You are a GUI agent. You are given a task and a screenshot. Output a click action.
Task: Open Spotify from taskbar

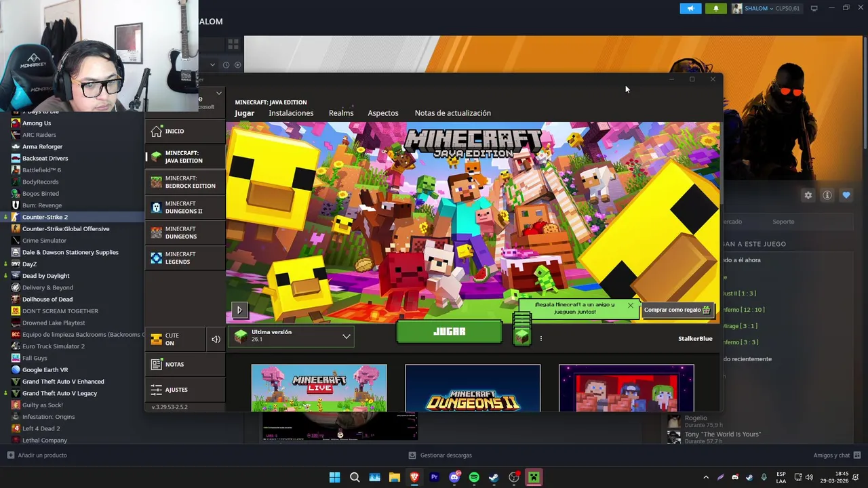[474, 478]
